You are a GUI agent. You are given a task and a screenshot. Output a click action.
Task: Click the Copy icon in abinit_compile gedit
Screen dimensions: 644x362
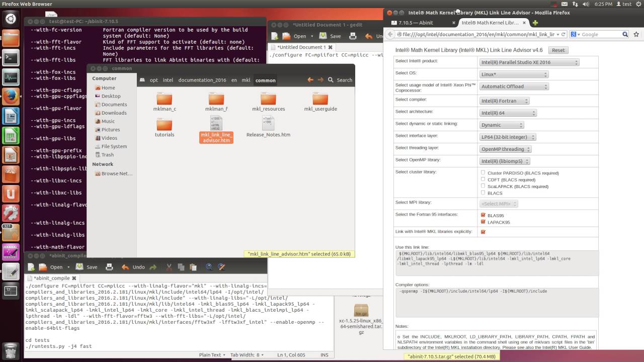[180, 267]
